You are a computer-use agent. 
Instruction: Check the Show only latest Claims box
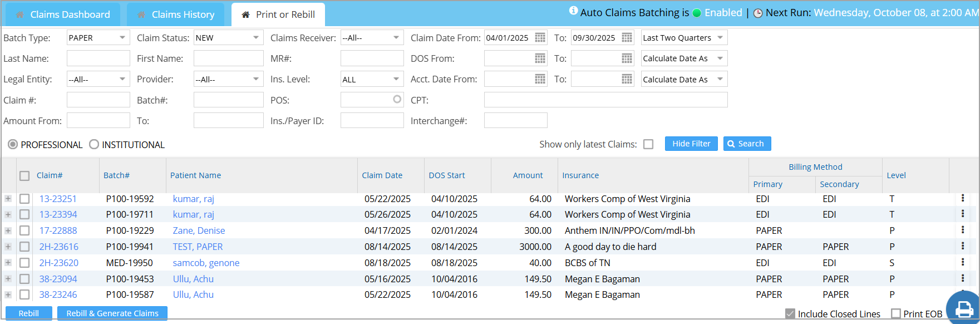pos(648,145)
